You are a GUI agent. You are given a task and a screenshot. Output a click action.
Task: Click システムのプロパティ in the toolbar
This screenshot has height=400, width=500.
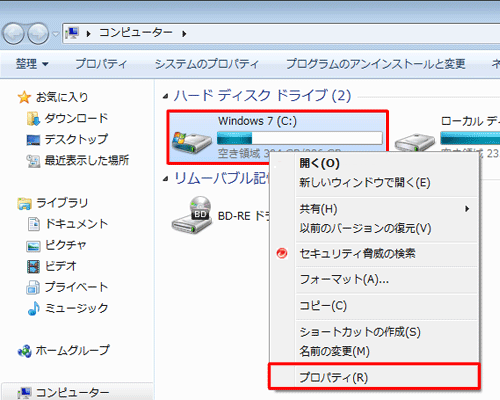pyautogui.click(x=207, y=63)
